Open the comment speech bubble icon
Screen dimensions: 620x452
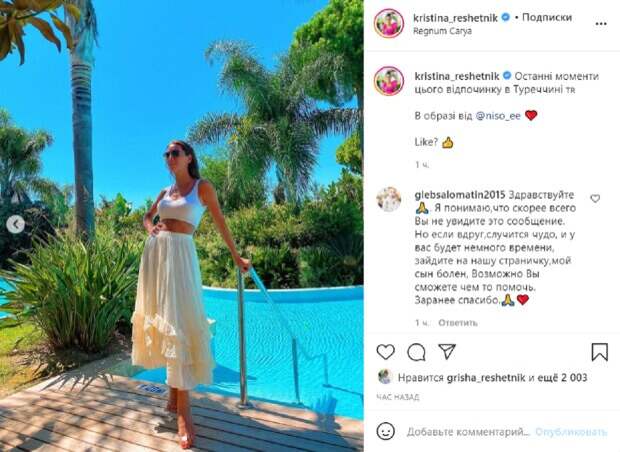pos(416,352)
